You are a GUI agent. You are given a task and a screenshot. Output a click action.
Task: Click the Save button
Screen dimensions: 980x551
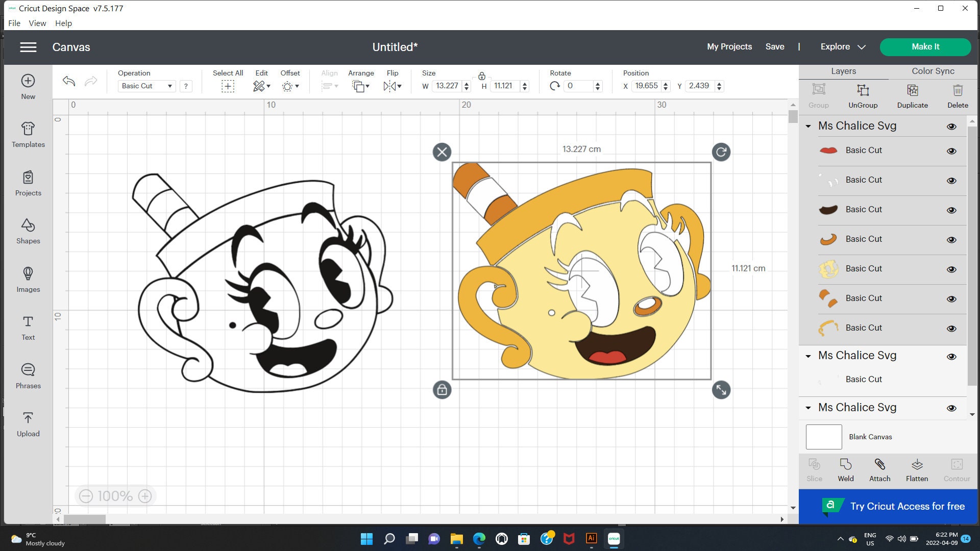click(x=775, y=46)
